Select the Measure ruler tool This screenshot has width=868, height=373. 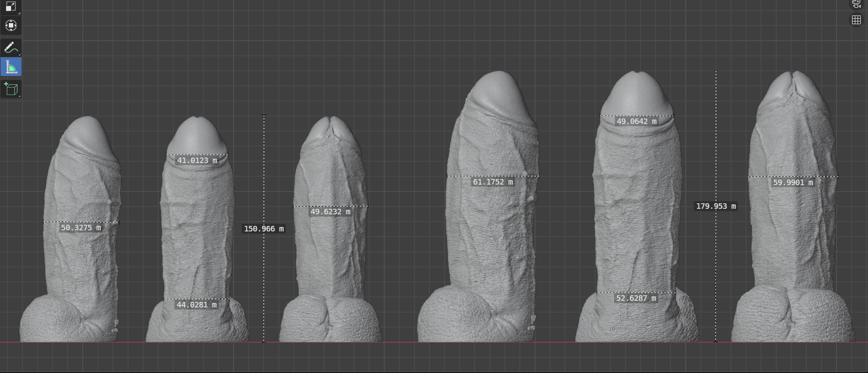[10, 67]
